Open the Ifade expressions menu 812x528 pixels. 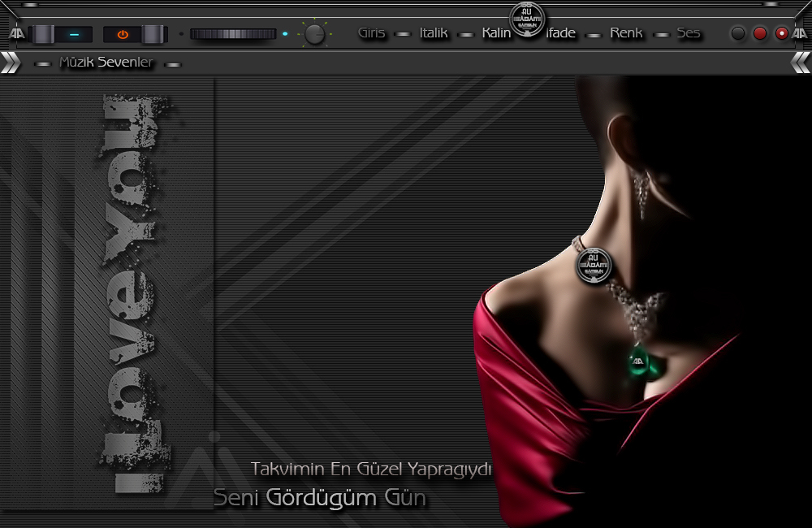pyautogui.click(x=561, y=33)
